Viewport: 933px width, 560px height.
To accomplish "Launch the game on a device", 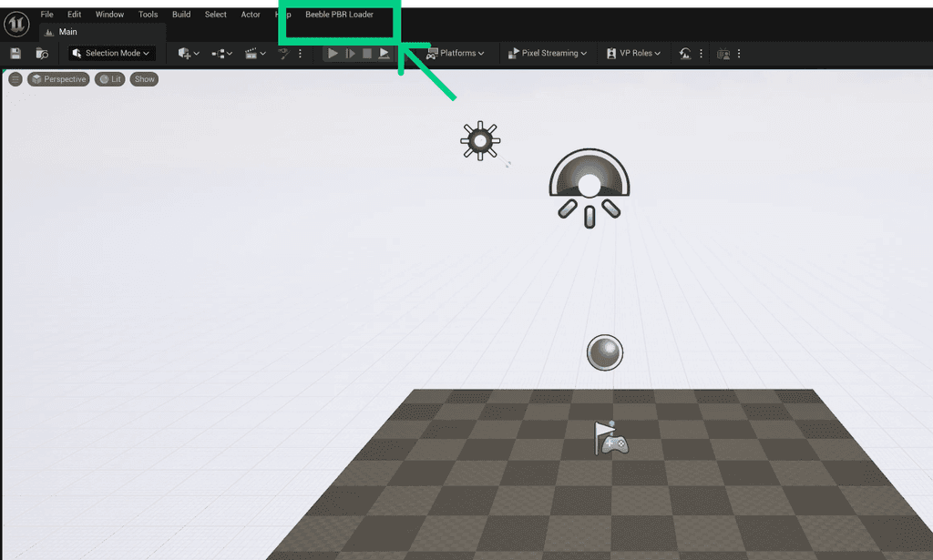I will 384,54.
